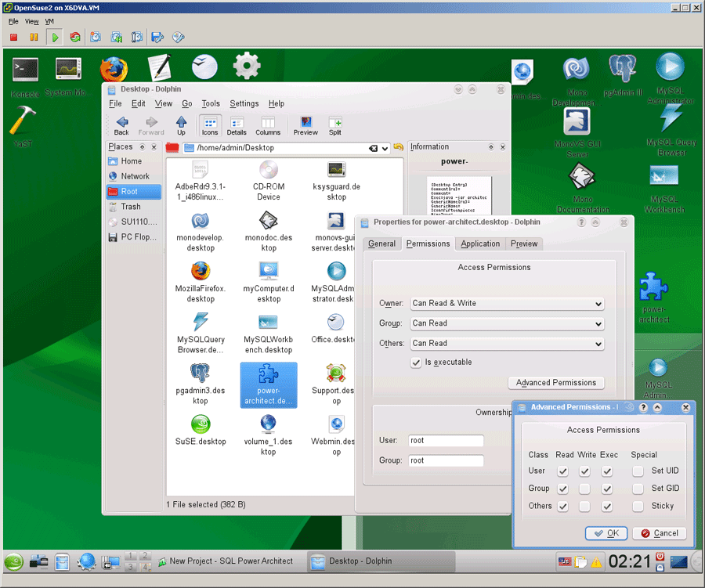
Task: Click the warning triangle tray icon
Action: coord(596,562)
